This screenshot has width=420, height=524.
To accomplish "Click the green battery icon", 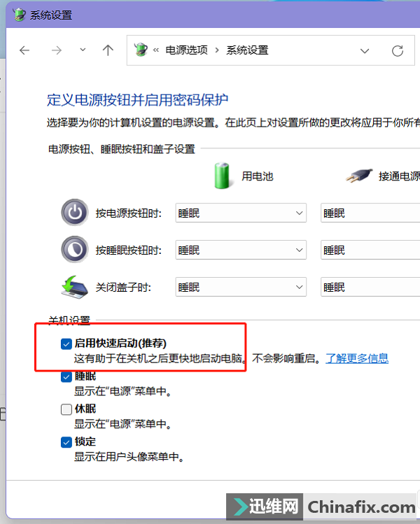I will [x=222, y=176].
